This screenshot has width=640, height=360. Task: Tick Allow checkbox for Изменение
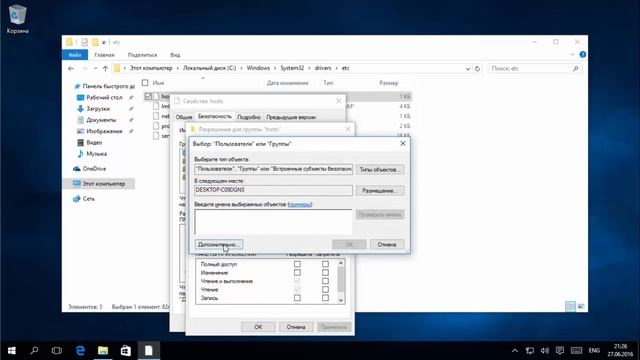(297, 273)
